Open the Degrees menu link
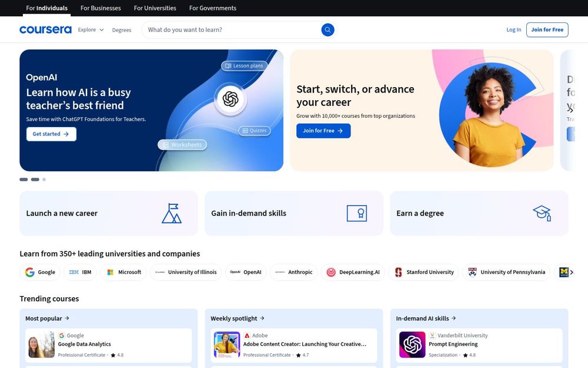The image size is (588, 368). tap(122, 30)
